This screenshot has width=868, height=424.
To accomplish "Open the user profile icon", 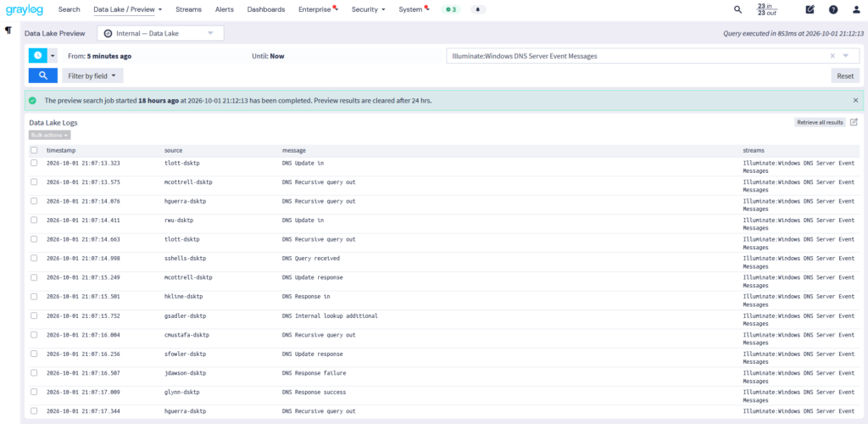I will click(856, 9).
